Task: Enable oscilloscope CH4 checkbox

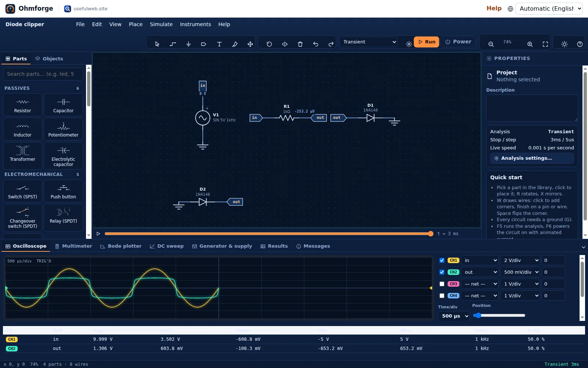Action: point(442,296)
